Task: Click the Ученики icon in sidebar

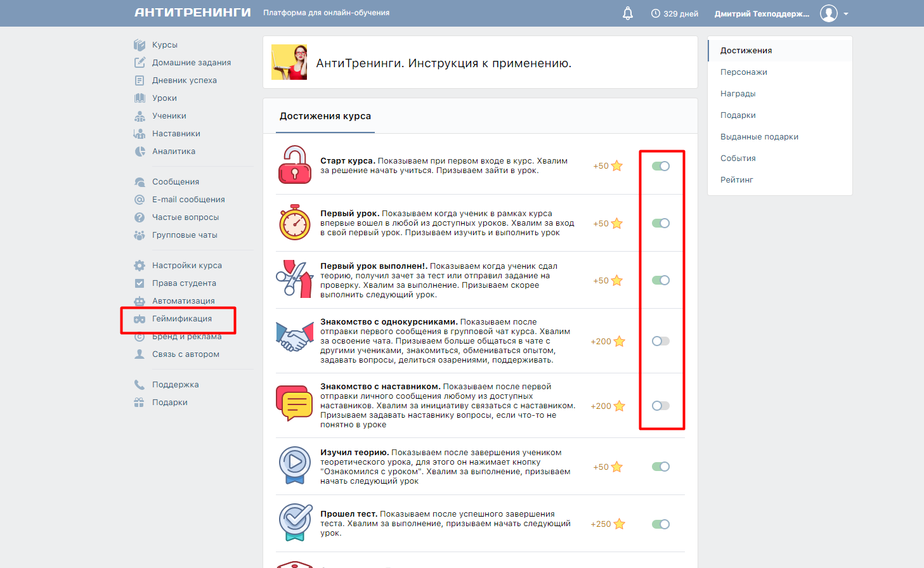Action: [140, 116]
